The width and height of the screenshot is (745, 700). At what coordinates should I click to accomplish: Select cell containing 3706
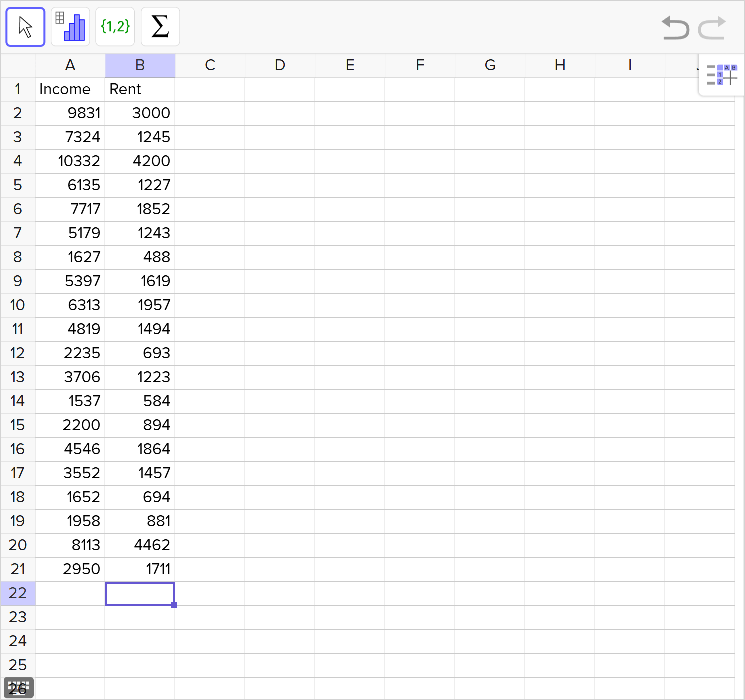(70, 377)
